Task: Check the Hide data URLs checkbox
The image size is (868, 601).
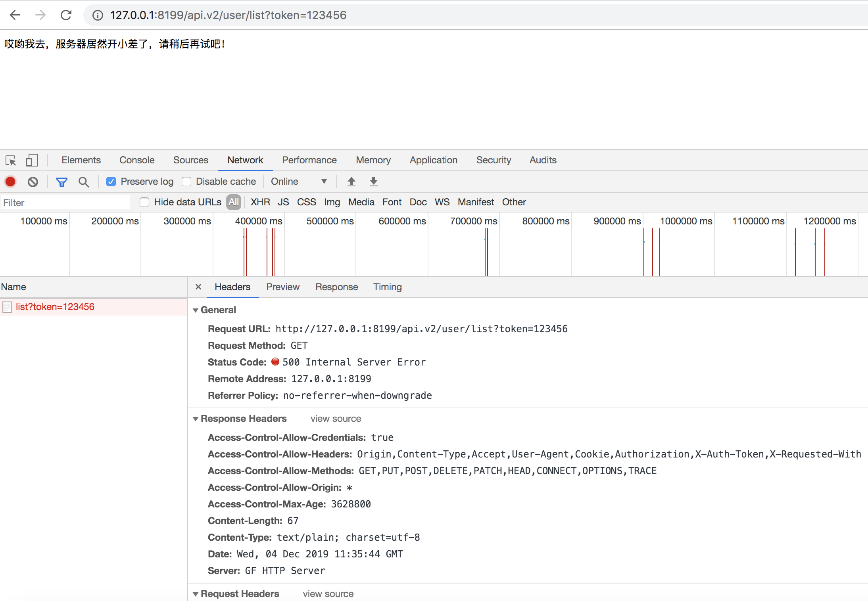Action: (144, 203)
